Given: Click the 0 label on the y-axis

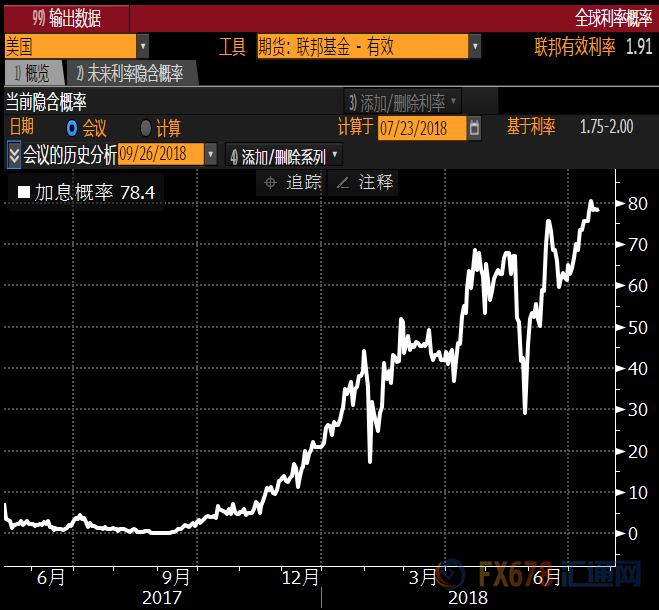Looking at the screenshot, I should coord(633,534).
